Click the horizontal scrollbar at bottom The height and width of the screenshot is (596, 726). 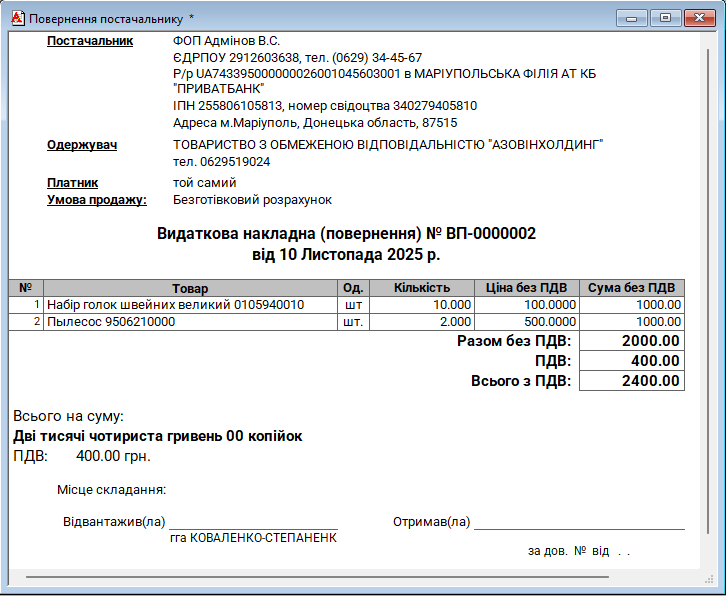click(x=316, y=577)
